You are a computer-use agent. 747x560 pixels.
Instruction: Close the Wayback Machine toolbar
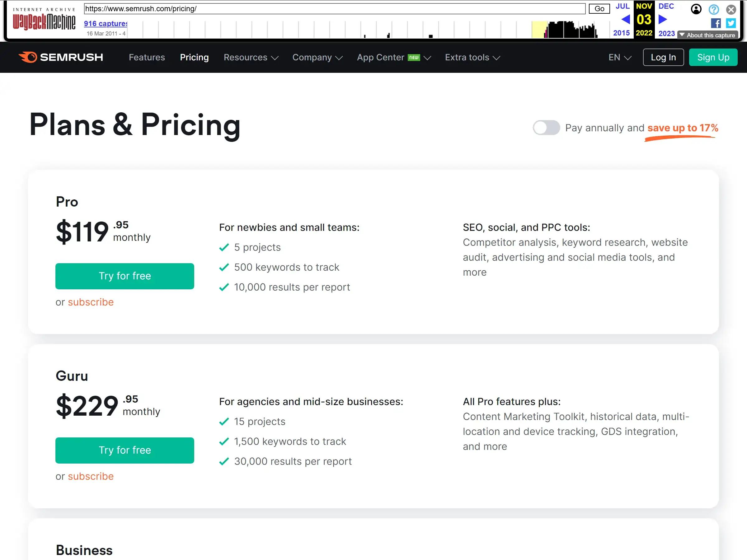(731, 9)
